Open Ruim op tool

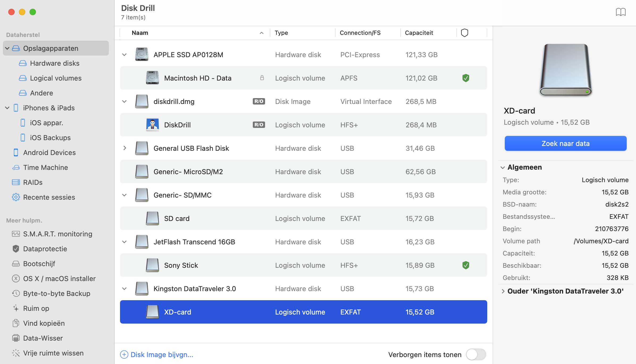tap(36, 308)
